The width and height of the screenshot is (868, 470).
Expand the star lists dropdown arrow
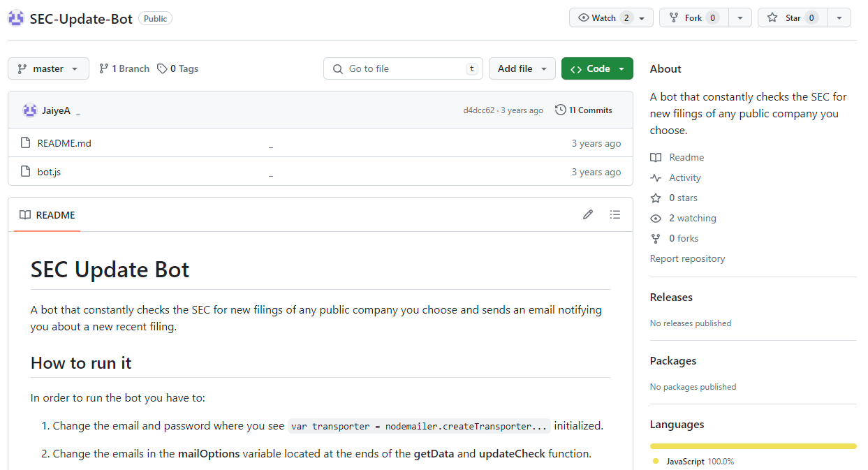pyautogui.click(x=839, y=18)
